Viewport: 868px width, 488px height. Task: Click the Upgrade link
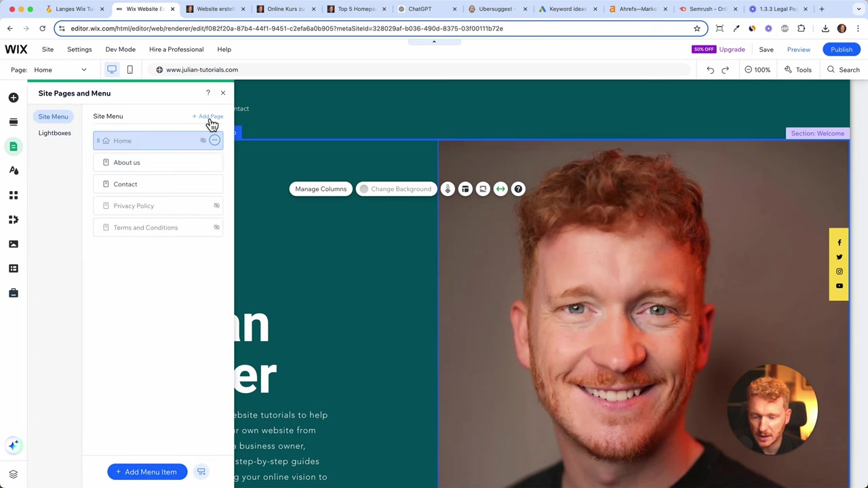pos(732,49)
